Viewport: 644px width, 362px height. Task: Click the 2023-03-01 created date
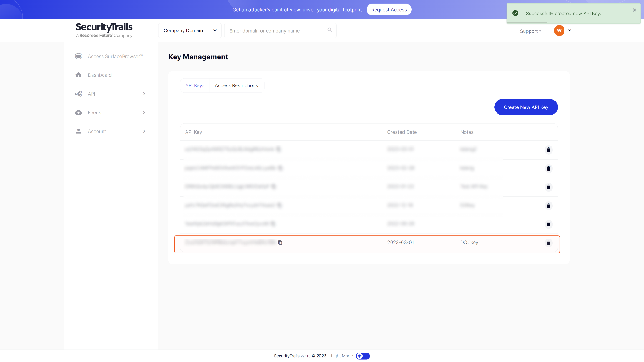point(400,242)
